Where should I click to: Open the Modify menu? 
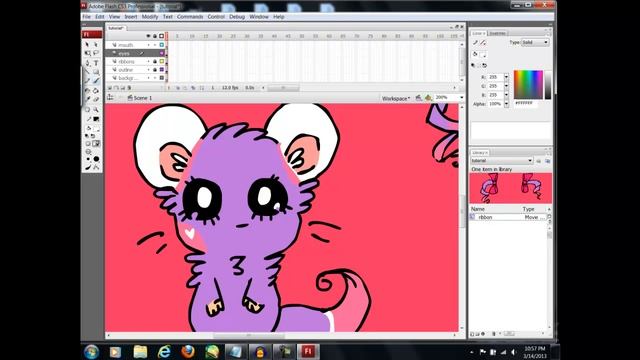[x=150, y=17]
